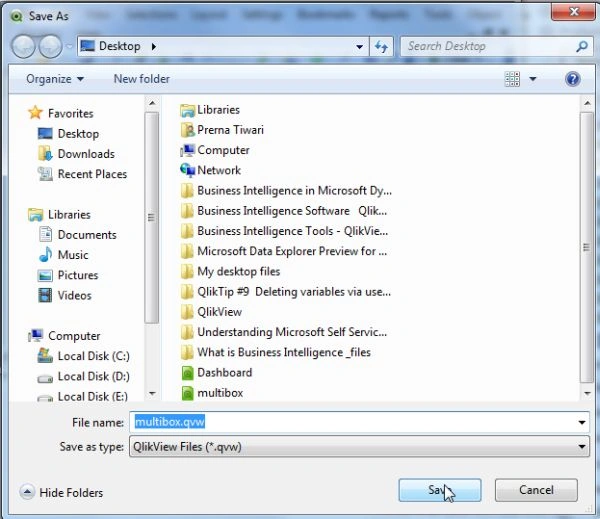The width and height of the screenshot is (600, 519).
Task: Select Business Intelligence Tools - QlikVie... folder
Action: (284, 231)
